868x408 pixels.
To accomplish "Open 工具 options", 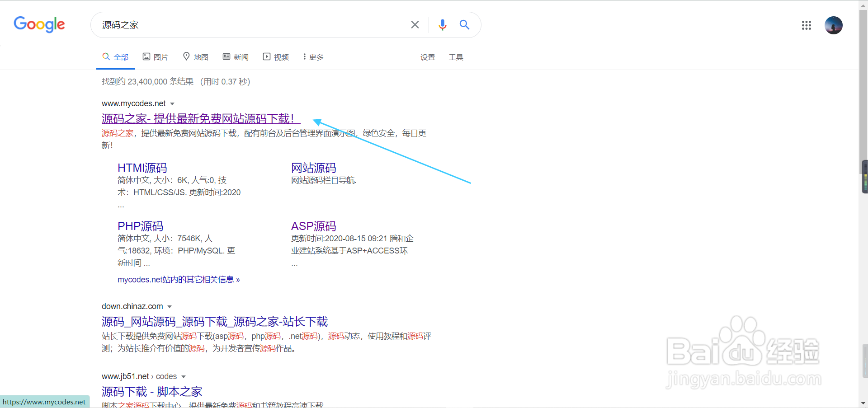I will coord(456,57).
